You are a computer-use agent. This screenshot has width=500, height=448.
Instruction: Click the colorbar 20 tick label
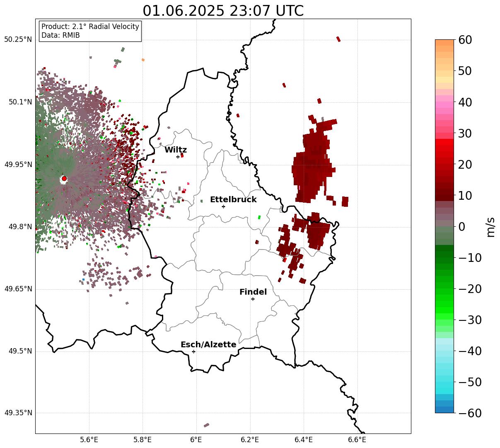pos(465,164)
